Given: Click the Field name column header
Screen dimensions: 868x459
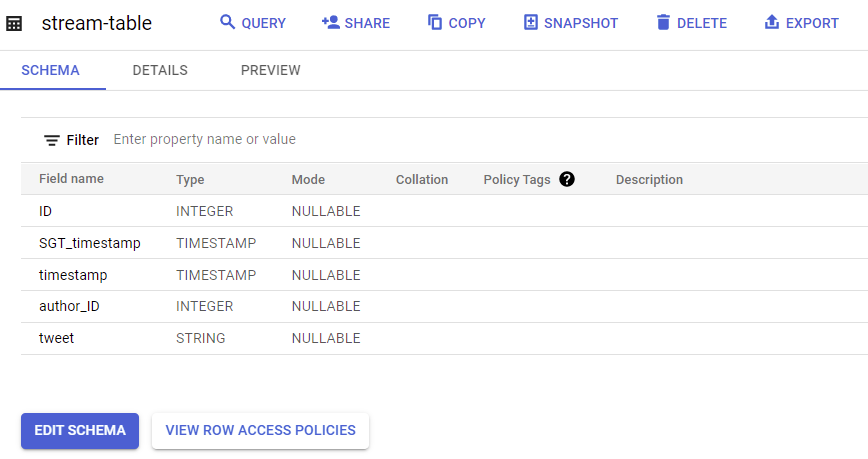Looking at the screenshot, I should [71, 179].
